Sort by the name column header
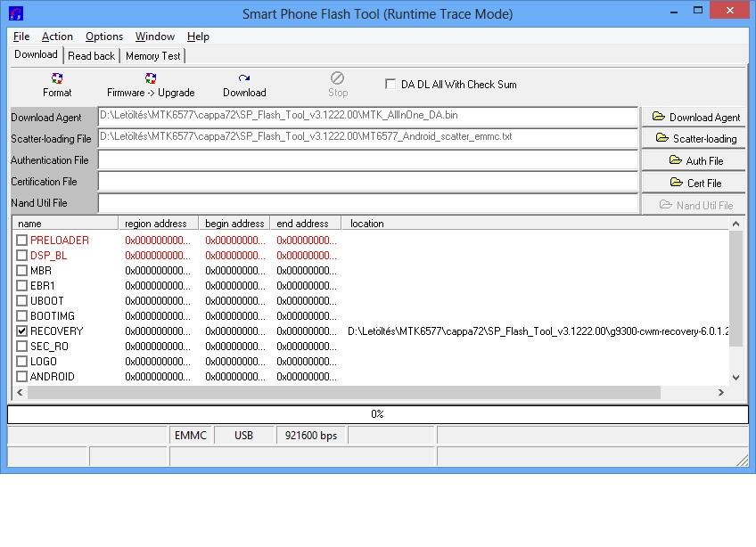 click(x=66, y=224)
